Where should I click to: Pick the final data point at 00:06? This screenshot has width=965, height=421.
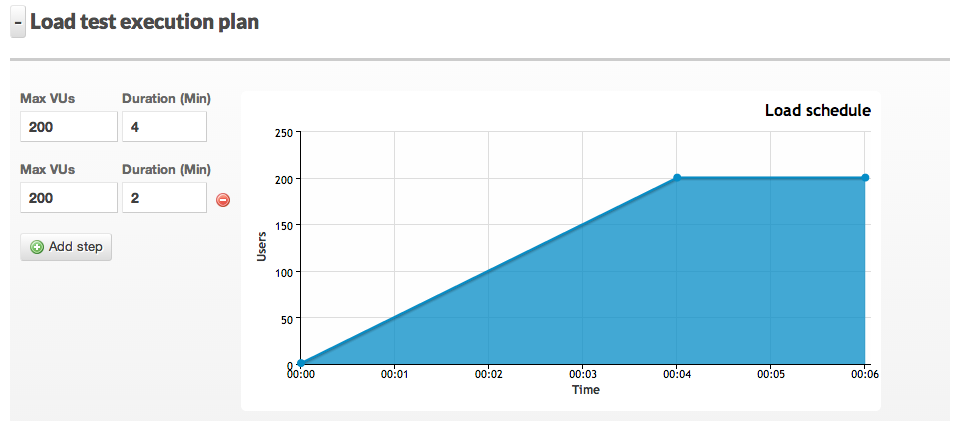pyautogui.click(x=865, y=178)
